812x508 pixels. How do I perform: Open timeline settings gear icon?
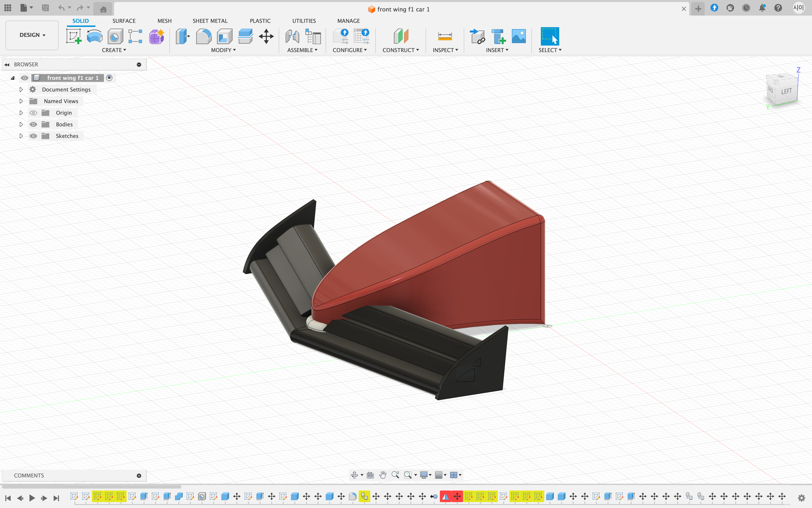coord(802,498)
